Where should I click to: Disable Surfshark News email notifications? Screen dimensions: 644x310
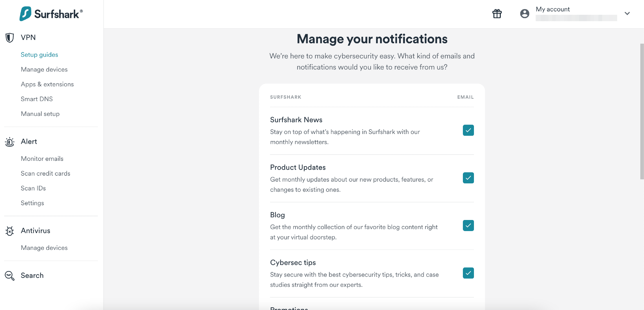[x=468, y=130]
